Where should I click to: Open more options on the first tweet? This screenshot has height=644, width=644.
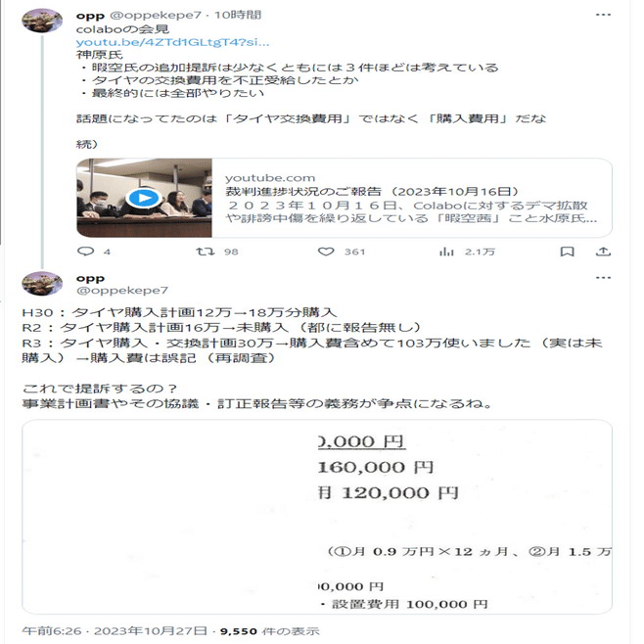coord(603,15)
